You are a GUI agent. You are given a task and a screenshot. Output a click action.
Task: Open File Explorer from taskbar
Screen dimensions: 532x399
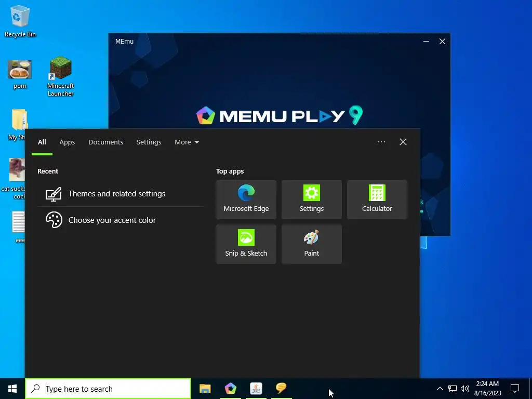click(x=205, y=389)
